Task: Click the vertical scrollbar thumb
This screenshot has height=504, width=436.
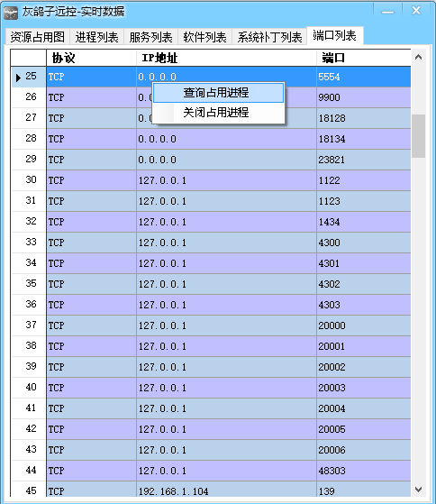Action: 418,136
